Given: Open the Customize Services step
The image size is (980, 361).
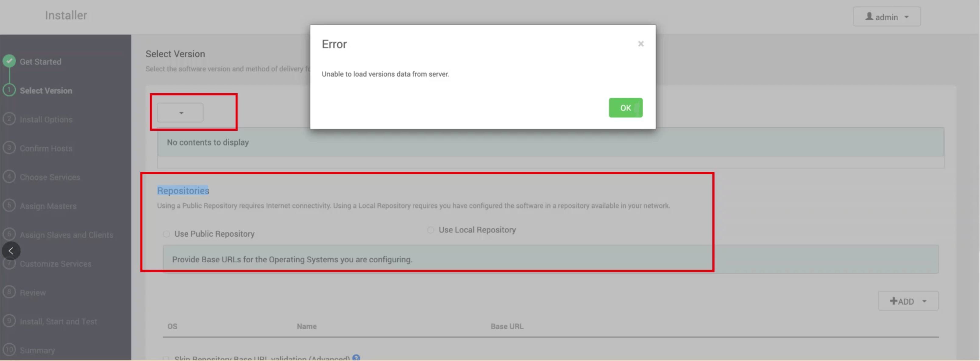Looking at the screenshot, I should pos(55,264).
